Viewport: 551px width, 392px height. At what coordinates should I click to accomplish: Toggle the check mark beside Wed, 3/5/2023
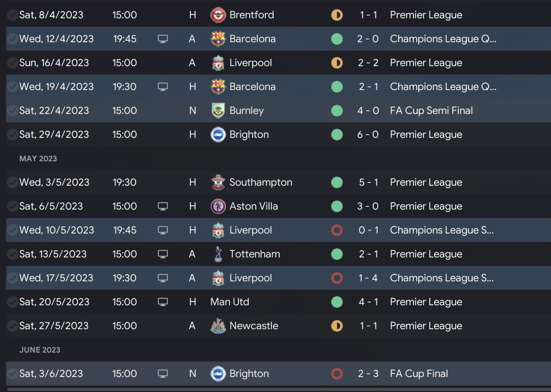click(12, 182)
